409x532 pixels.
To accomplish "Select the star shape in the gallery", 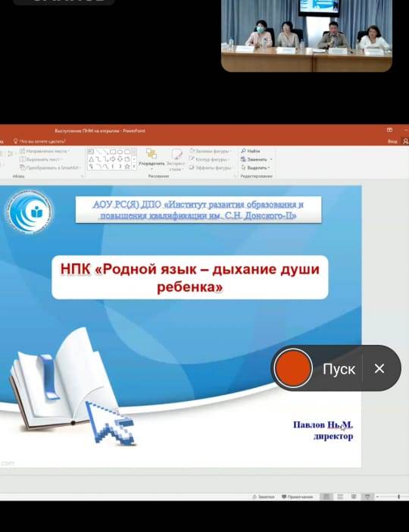I will pos(127,166).
